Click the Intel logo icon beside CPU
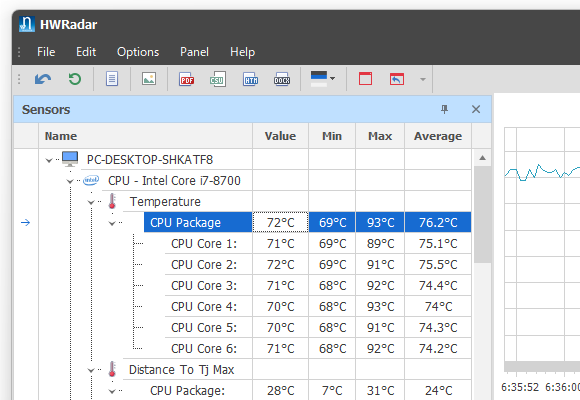This screenshot has height=400, width=580. tap(91, 180)
